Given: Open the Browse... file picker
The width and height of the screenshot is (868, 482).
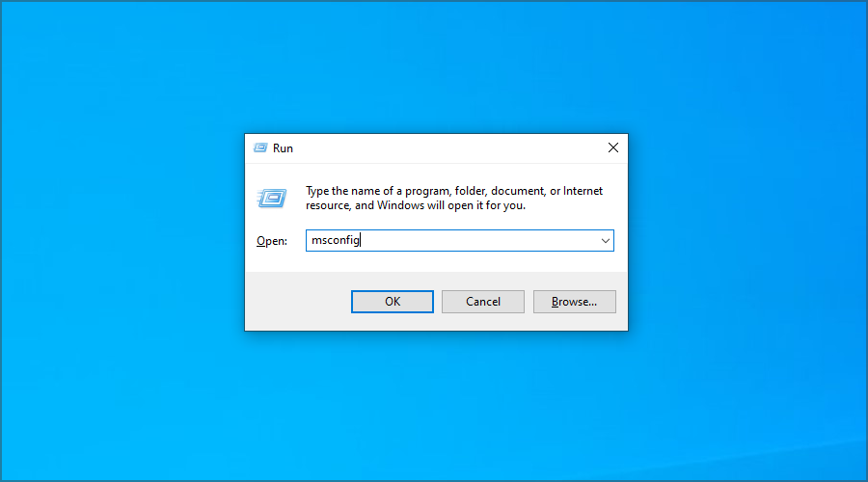Looking at the screenshot, I should coord(574,302).
